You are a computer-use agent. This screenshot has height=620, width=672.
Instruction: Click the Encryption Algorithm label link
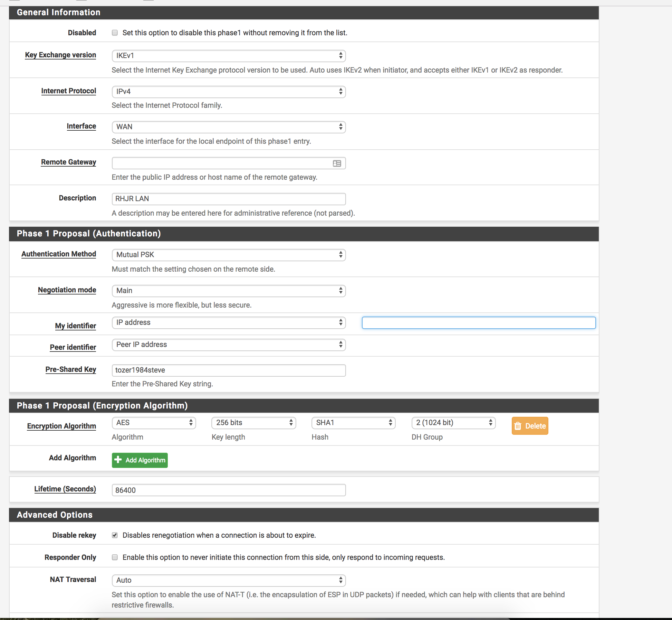pyautogui.click(x=61, y=426)
